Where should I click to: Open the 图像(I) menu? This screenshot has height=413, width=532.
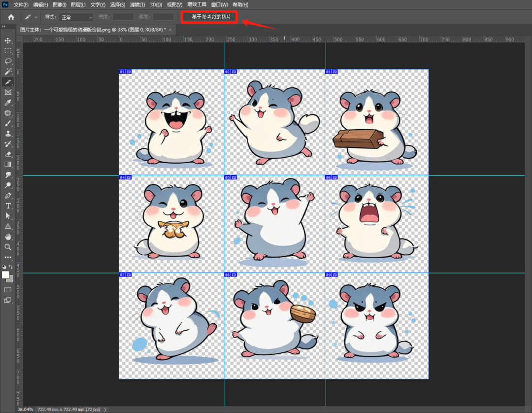coord(60,5)
